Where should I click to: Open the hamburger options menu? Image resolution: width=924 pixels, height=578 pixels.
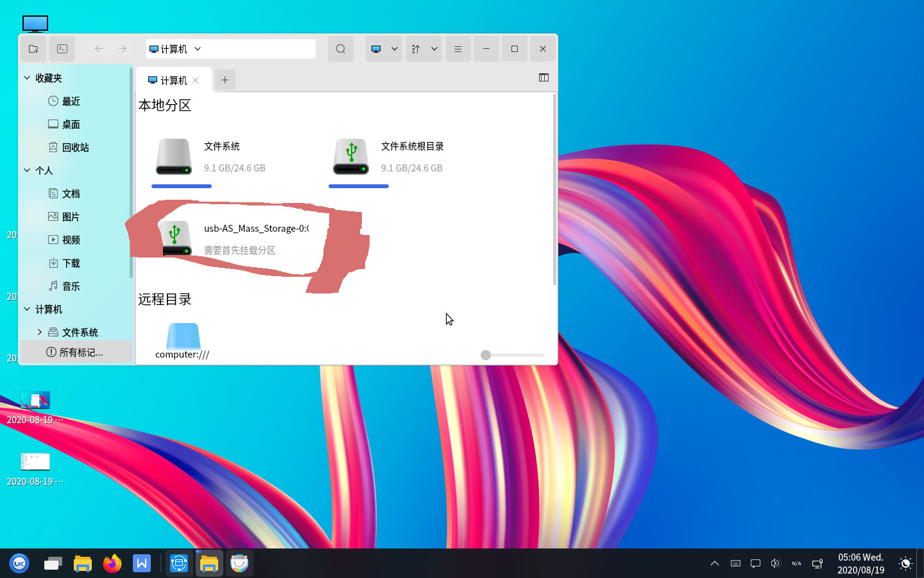click(x=458, y=49)
